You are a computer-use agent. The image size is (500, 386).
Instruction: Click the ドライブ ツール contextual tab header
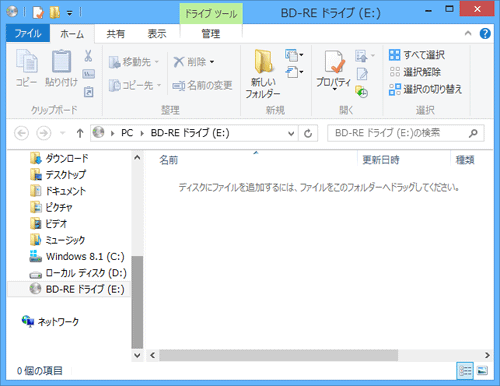click(x=211, y=13)
